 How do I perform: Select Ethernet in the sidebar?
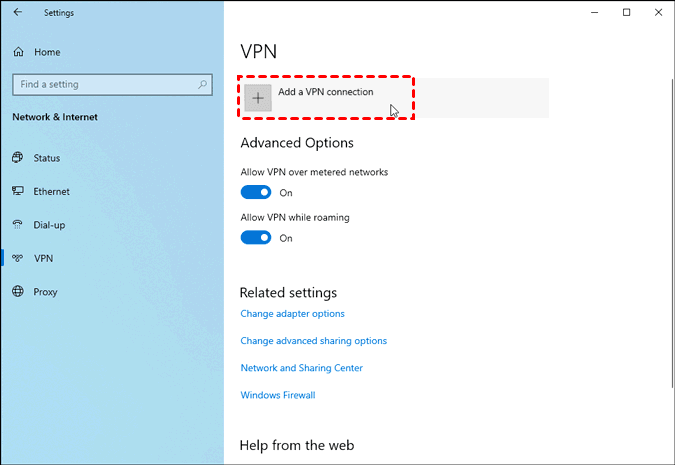[51, 191]
